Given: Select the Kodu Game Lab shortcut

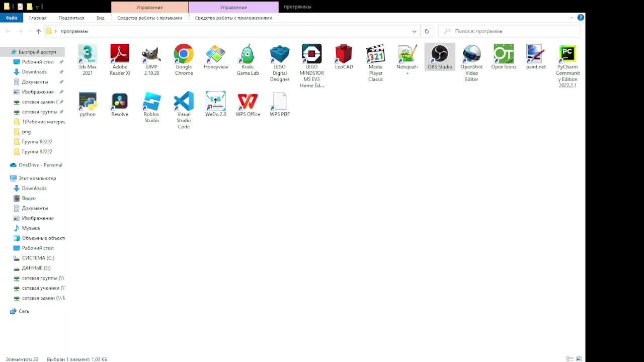Looking at the screenshot, I should point(248,60).
